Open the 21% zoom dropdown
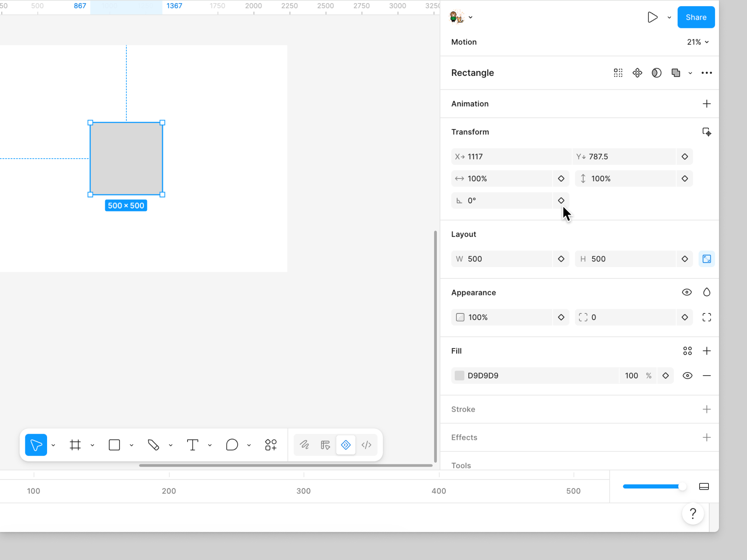The width and height of the screenshot is (747, 560). click(x=698, y=42)
